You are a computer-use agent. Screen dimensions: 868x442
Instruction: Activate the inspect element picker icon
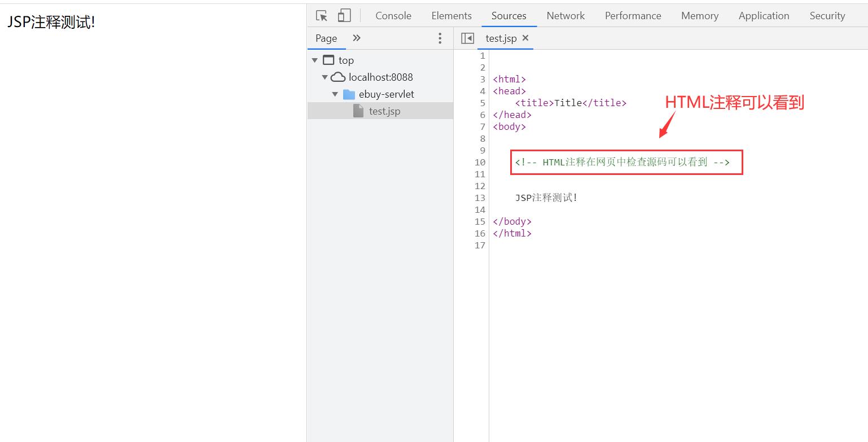(322, 16)
